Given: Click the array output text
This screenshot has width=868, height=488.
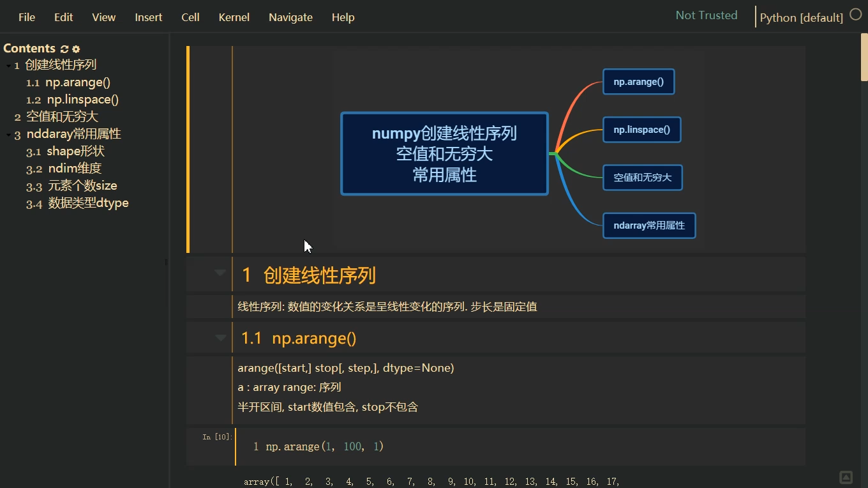Looking at the screenshot, I should (431, 482).
